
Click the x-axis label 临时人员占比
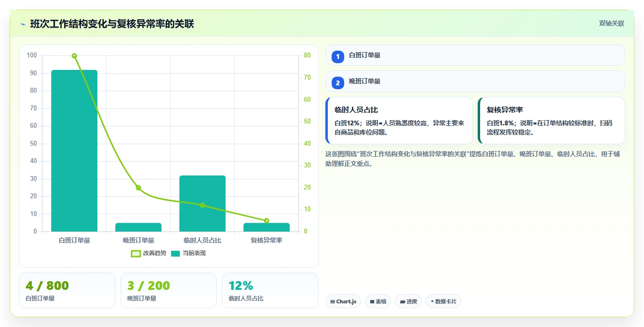[202, 240]
